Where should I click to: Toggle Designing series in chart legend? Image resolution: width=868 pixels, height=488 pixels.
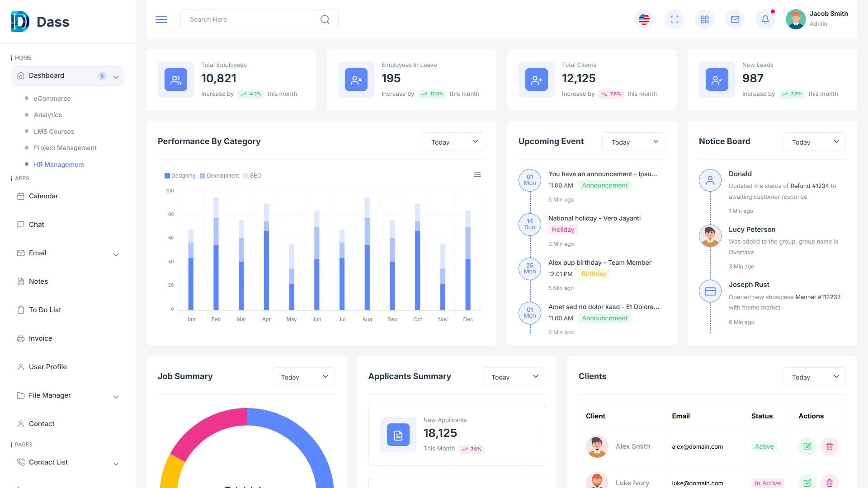[x=180, y=176]
